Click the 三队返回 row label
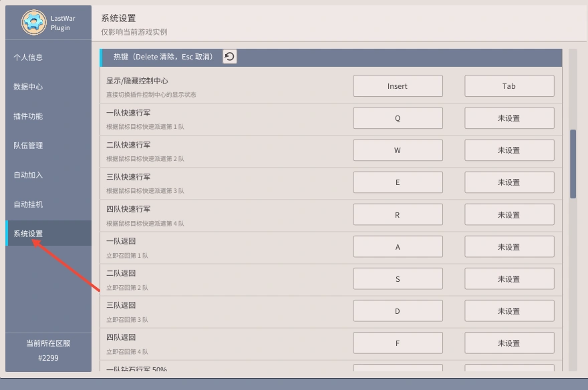Viewport: 588px width, 390px height. click(x=121, y=305)
